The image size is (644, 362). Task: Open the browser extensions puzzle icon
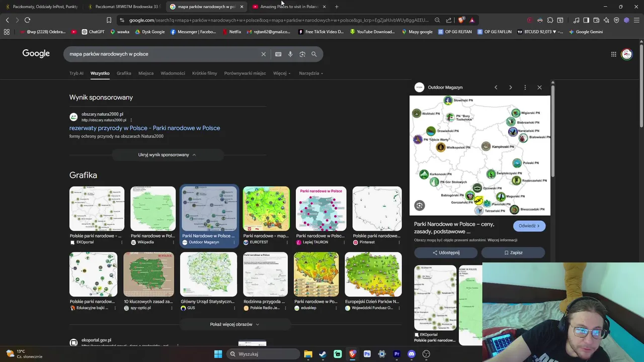(550, 20)
